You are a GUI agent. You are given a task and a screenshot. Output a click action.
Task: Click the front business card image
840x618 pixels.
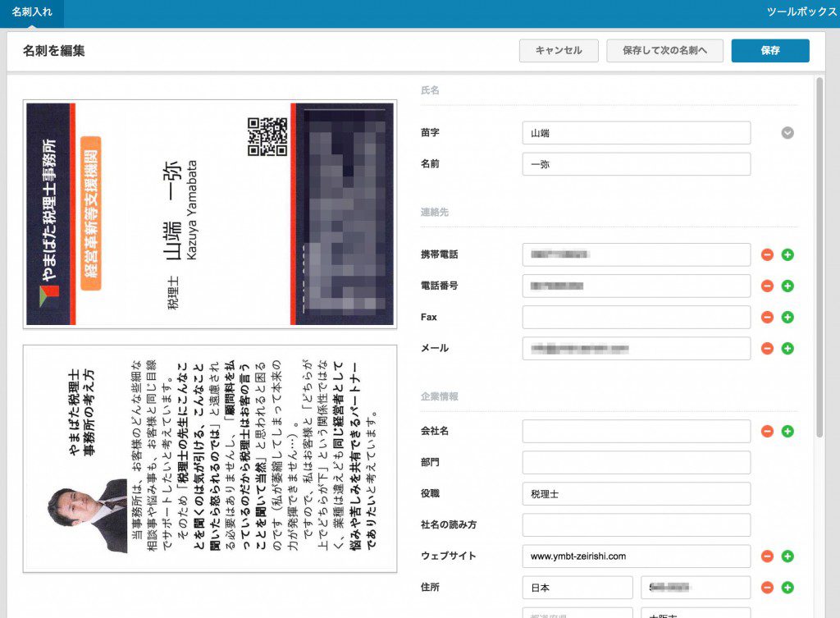click(210, 214)
